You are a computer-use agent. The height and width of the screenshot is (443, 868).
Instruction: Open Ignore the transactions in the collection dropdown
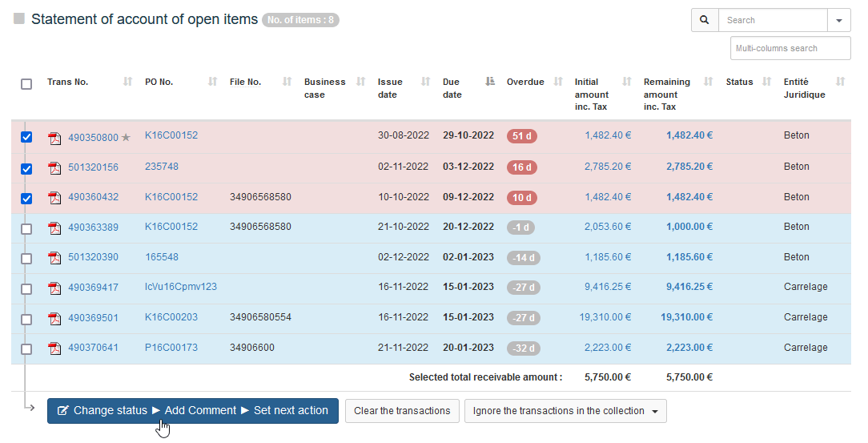pos(565,411)
